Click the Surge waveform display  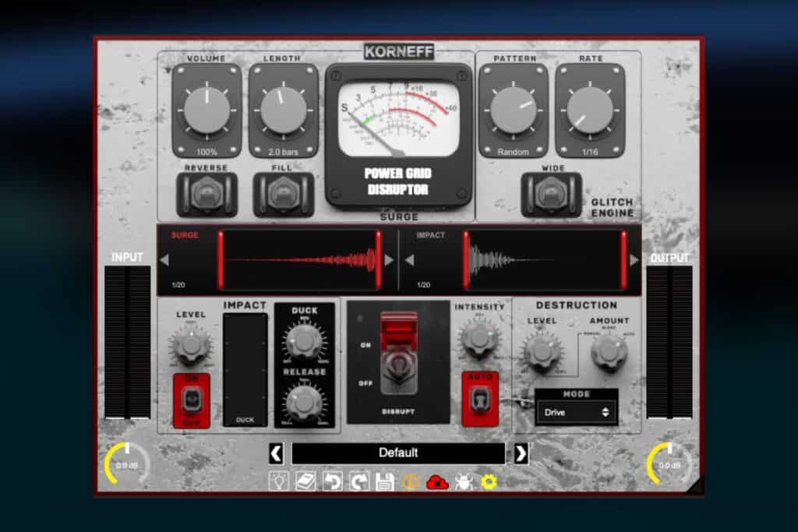(x=300, y=260)
